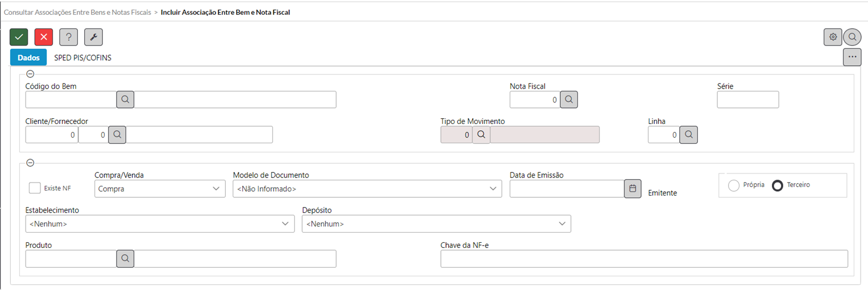Open the Estabelecimento dropdown list

point(160,224)
